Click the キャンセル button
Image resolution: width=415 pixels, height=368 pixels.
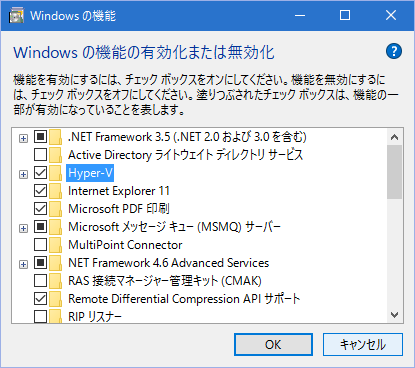click(x=363, y=344)
